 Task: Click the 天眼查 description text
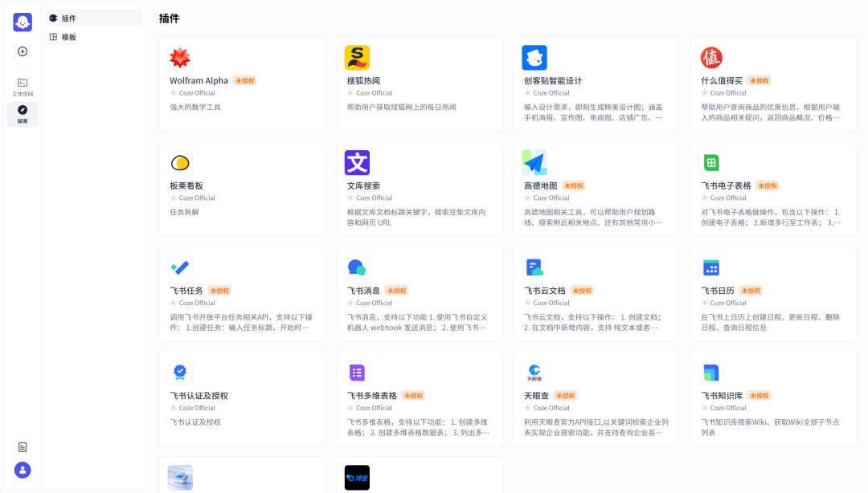[596, 427]
